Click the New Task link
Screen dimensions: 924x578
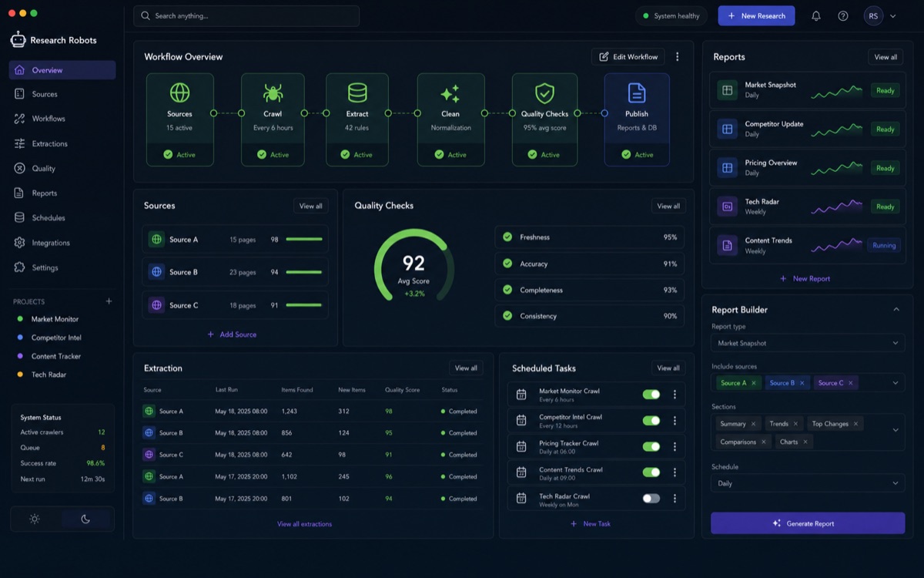tap(590, 524)
